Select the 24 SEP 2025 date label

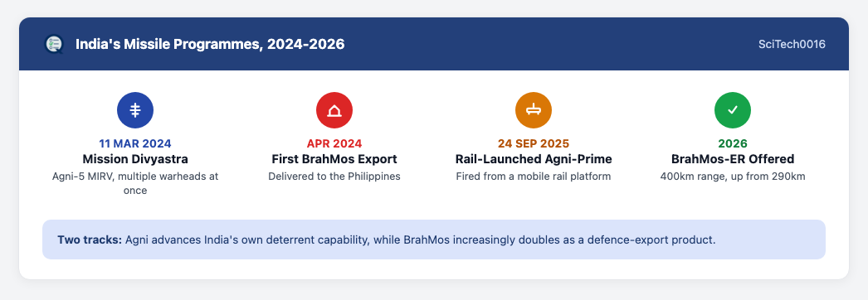pos(533,143)
